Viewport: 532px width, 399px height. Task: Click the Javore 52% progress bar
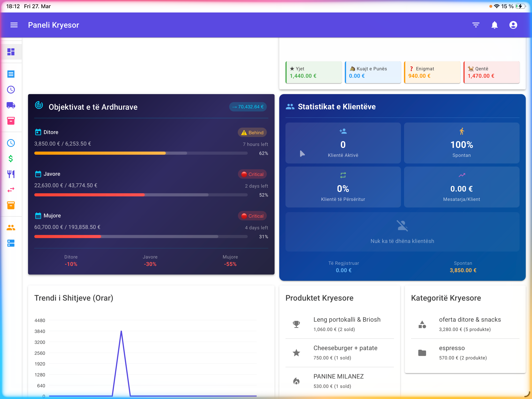point(141,195)
